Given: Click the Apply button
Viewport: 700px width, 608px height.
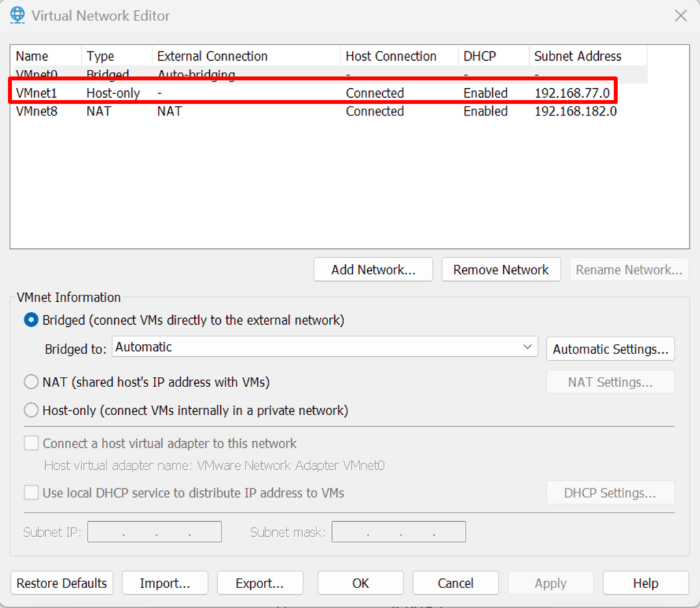Looking at the screenshot, I should 550,583.
